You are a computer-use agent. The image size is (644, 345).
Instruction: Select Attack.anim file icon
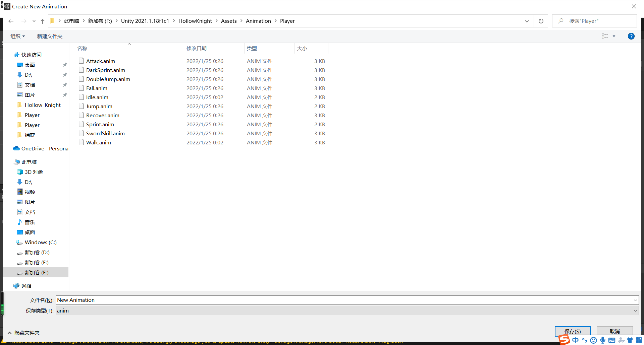[x=81, y=61]
